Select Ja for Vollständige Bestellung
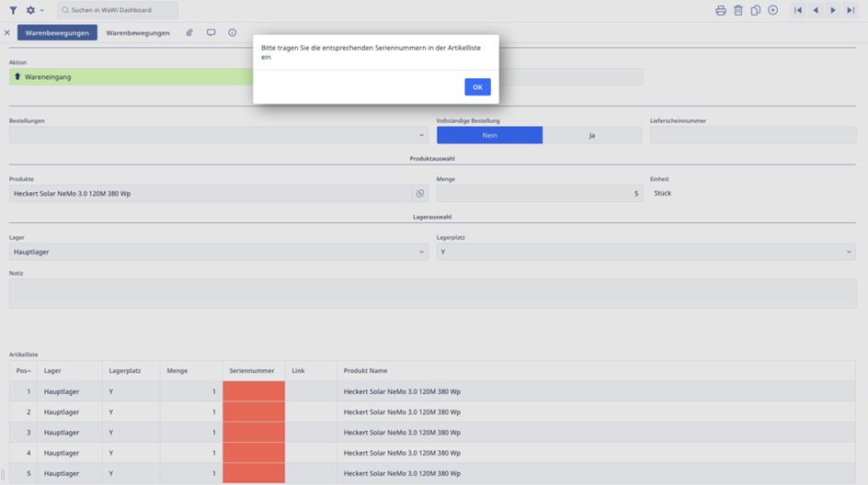Screen dimensions: 868x485 pos(591,135)
